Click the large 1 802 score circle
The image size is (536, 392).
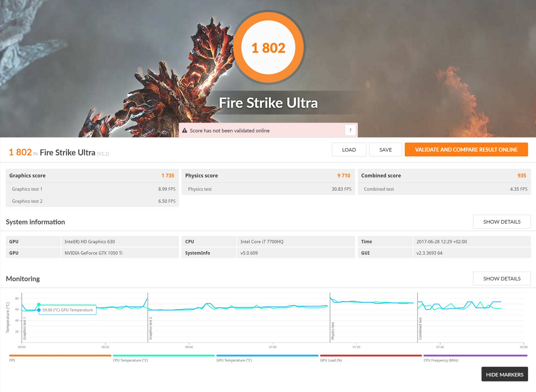click(x=268, y=48)
